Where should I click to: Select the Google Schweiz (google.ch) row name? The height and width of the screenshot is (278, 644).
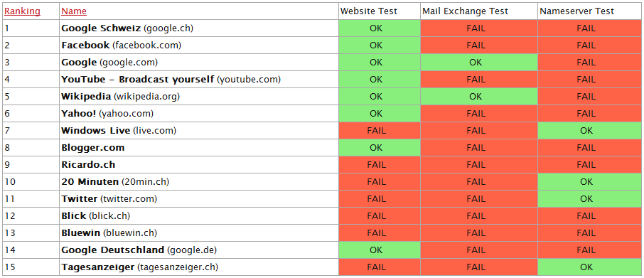click(x=127, y=28)
